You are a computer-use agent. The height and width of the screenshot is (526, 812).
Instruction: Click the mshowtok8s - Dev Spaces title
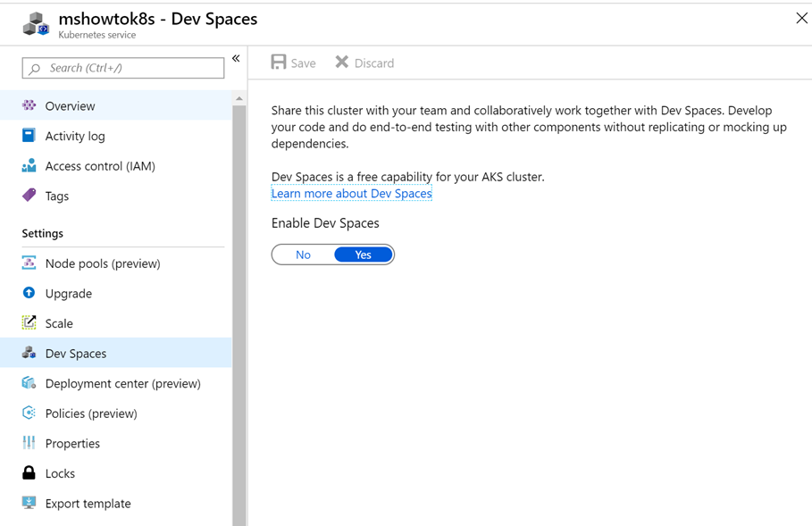click(158, 19)
